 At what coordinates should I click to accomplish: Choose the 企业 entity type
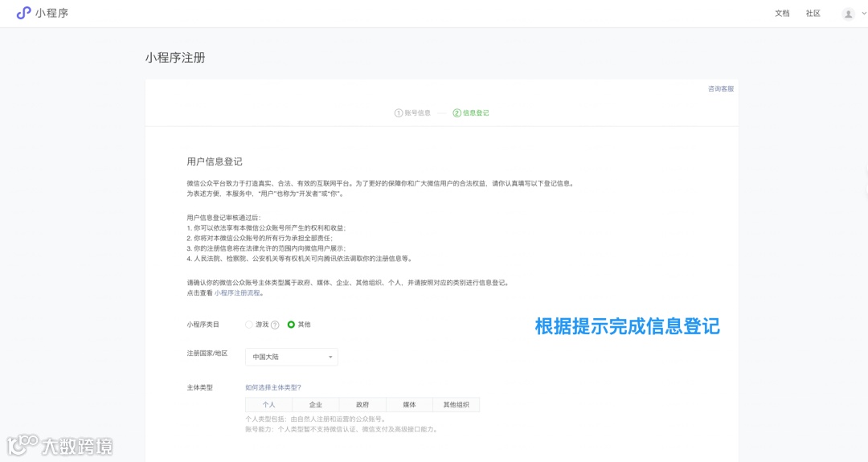click(x=316, y=404)
